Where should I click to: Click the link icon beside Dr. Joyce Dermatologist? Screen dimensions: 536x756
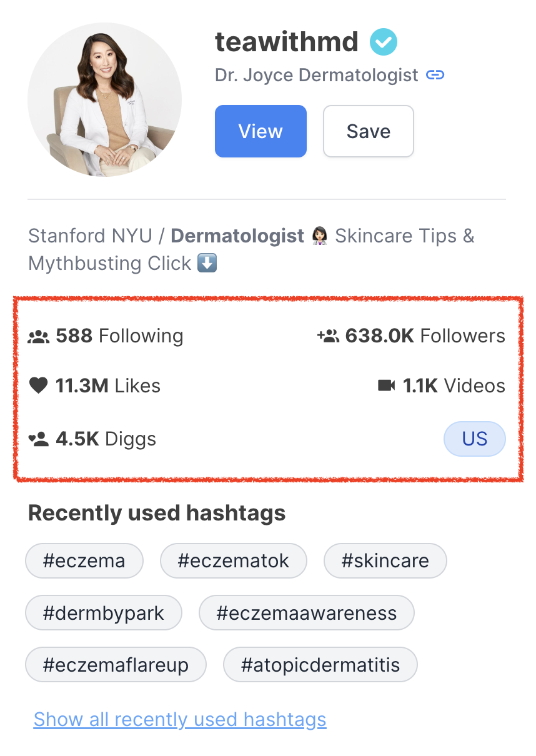click(x=435, y=75)
